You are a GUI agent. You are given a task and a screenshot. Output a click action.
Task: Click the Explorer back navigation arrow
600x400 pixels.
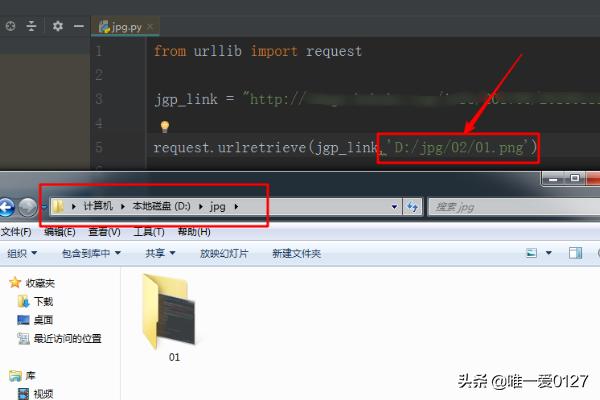pyautogui.click(x=7, y=207)
